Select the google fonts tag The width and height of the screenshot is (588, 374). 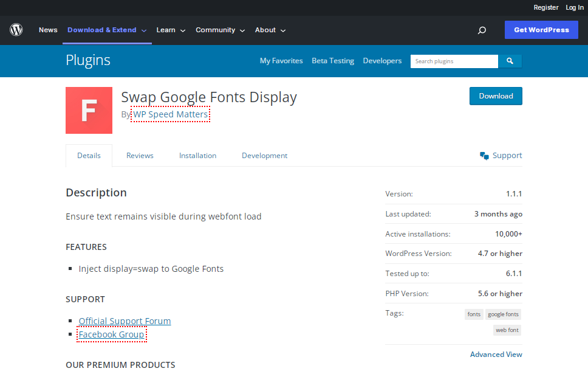(x=503, y=314)
